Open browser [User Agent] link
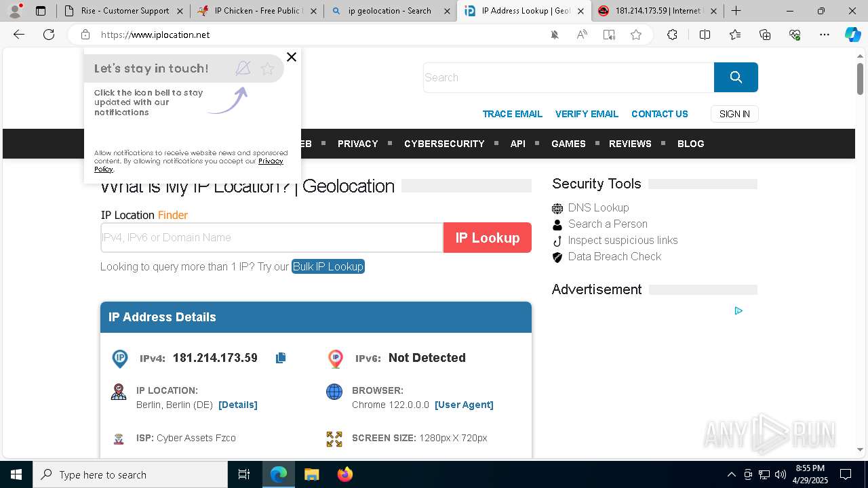Viewport: 868px width, 488px height. coord(464,405)
